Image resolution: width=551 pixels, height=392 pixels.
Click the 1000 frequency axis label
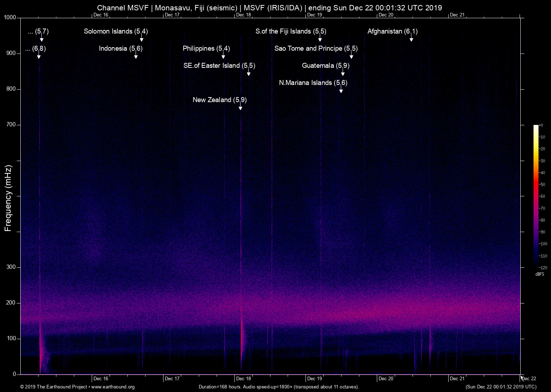10,17
